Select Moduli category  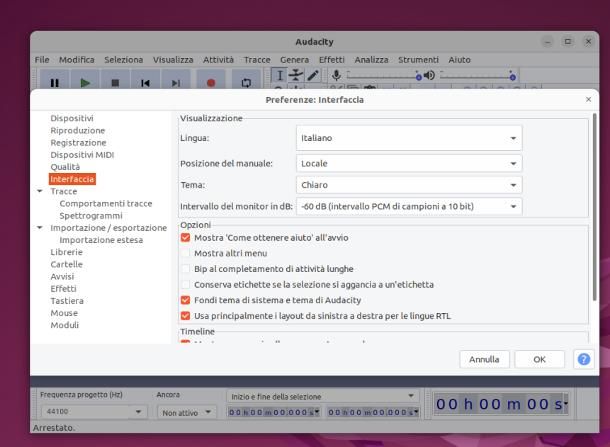[65, 325]
